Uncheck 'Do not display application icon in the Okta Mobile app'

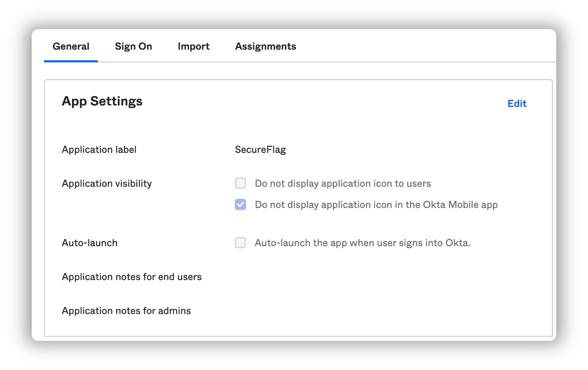pyautogui.click(x=240, y=205)
